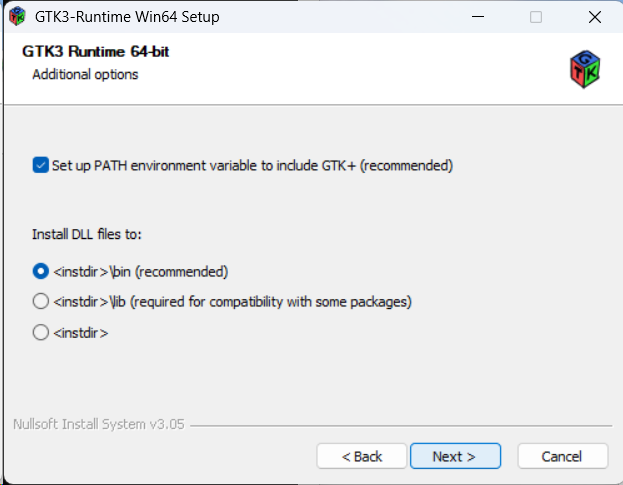Screen dimensions: 623x485
Task: Click the 'GTK3 Runtime 64-bit' heading
Action: point(96,52)
